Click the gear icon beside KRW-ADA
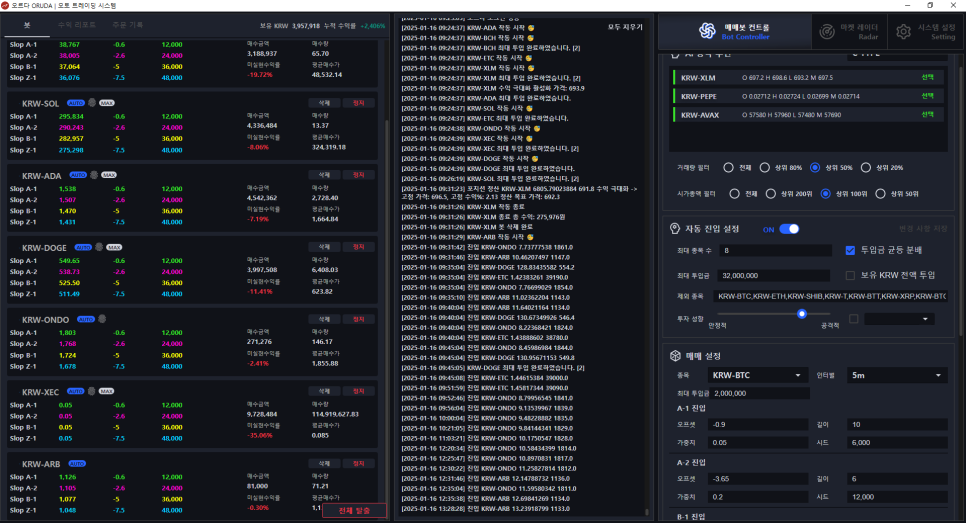 [x=94, y=174]
